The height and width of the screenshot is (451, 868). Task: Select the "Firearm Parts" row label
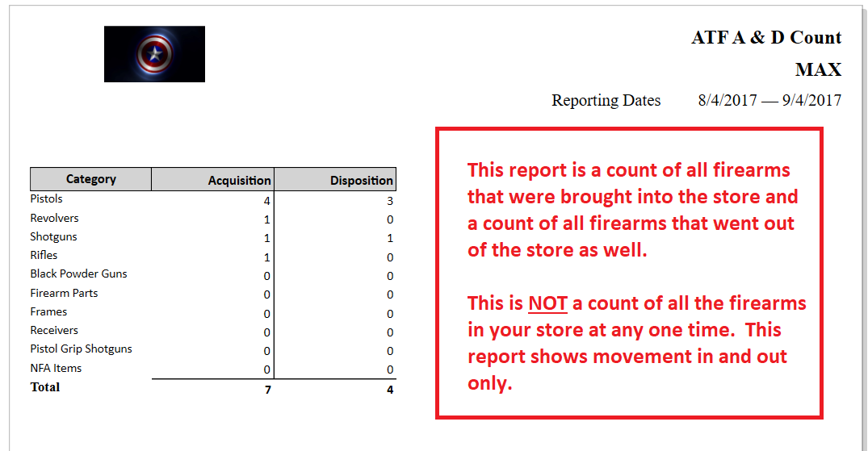pyautogui.click(x=65, y=294)
